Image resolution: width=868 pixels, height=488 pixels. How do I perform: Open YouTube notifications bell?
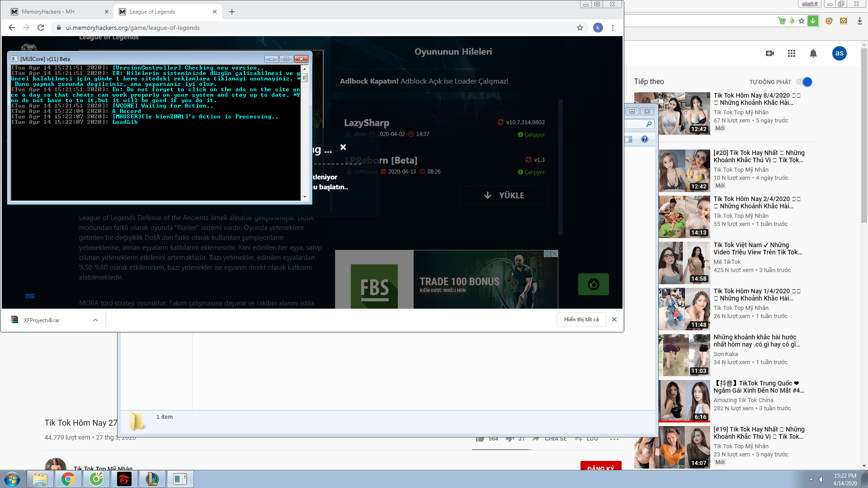point(813,53)
